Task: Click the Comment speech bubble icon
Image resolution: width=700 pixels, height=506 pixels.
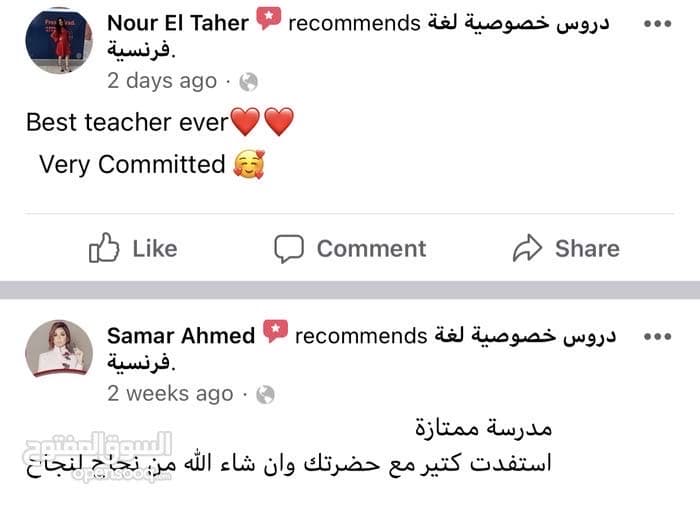Action: [x=289, y=248]
